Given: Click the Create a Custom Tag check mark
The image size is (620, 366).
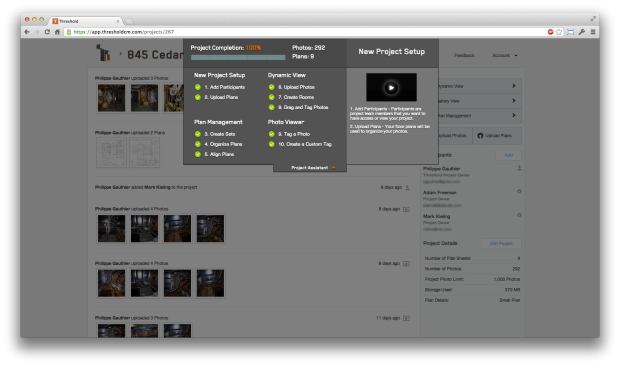Looking at the screenshot, I should 272,144.
